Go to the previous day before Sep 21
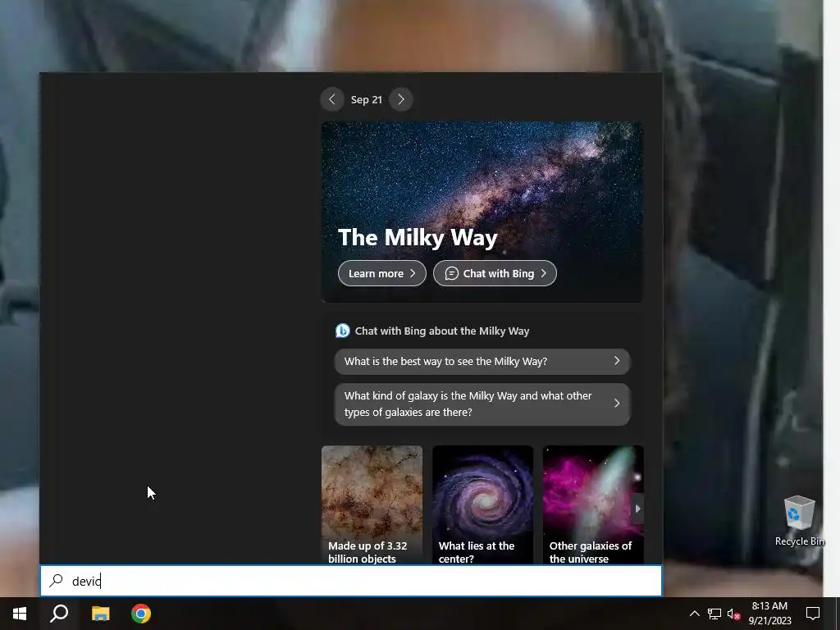 (332, 99)
